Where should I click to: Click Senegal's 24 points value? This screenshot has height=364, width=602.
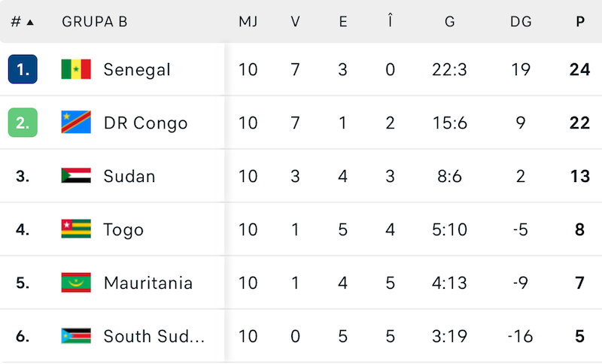coord(579,70)
